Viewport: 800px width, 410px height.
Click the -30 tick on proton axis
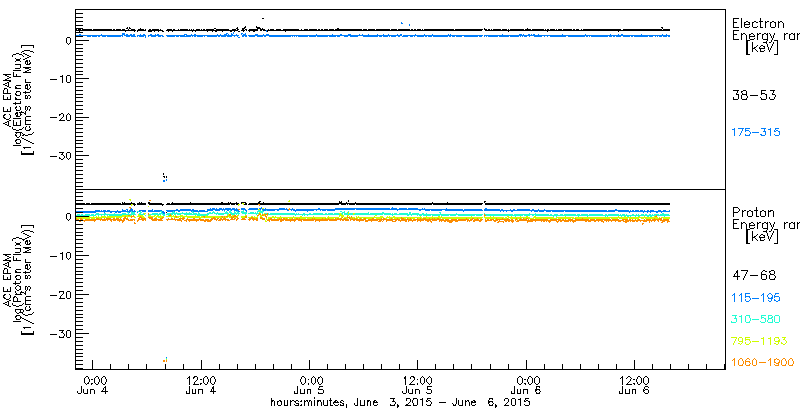[61, 333]
